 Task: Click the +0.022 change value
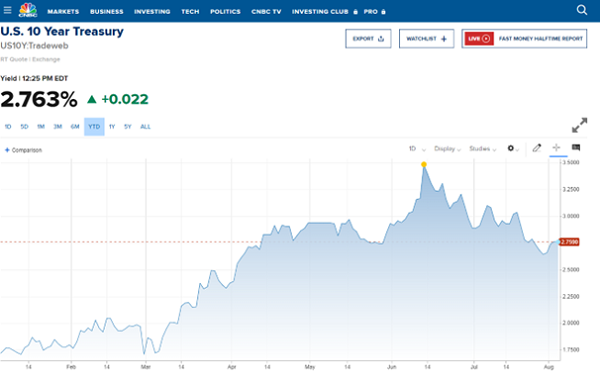125,99
